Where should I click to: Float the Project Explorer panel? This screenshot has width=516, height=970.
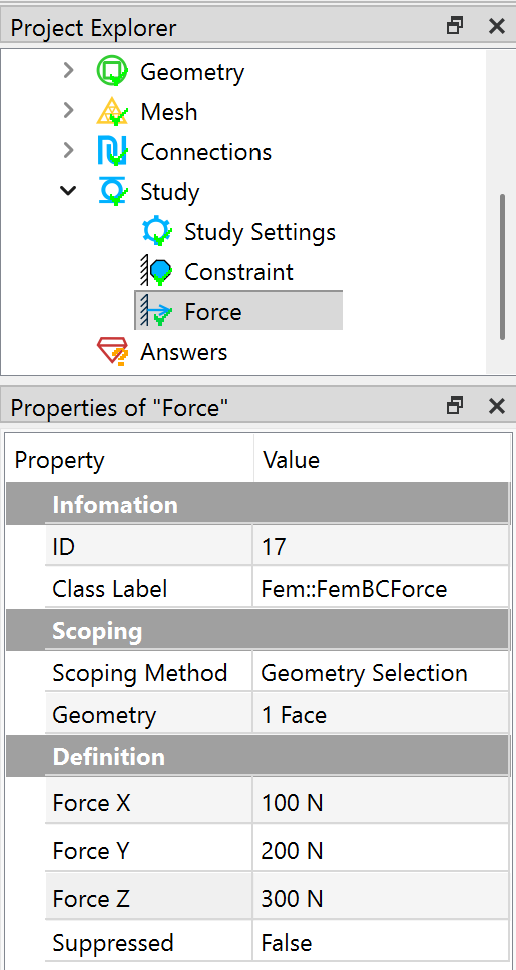(x=455, y=26)
